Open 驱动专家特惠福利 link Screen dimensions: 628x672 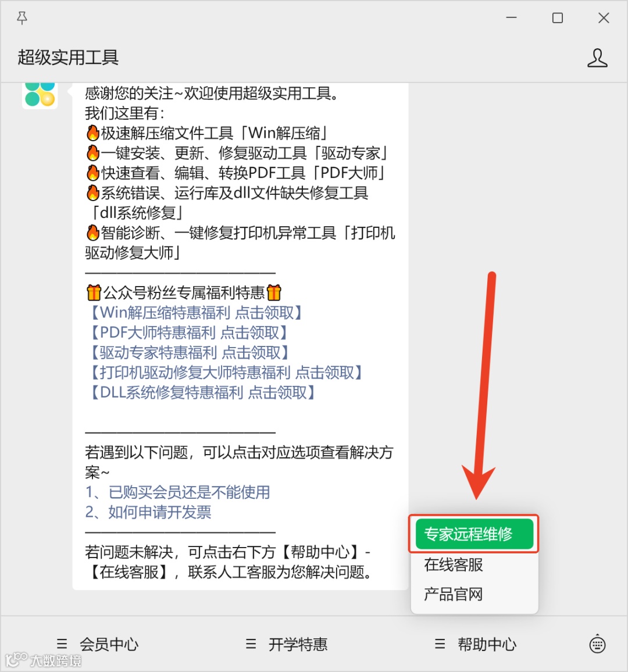point(190,352)
